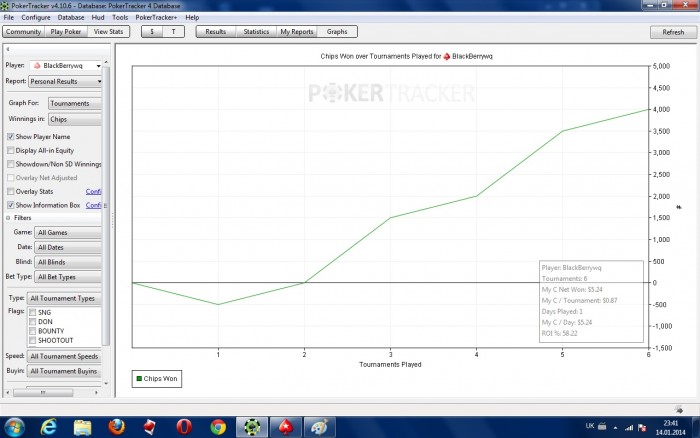This screenshot has width=700, height=438.
Task: Switch to My Reports tab
Action: [297, 32]
